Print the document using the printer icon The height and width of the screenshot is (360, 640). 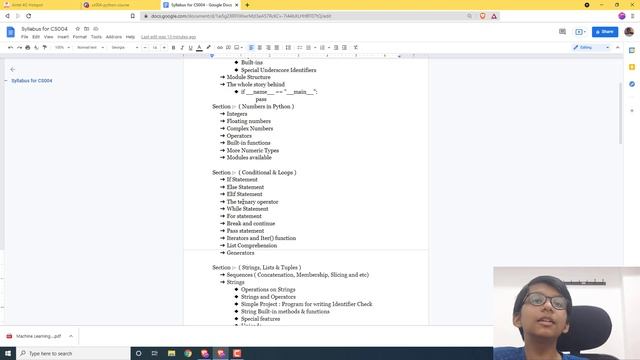[x=28, y=48]
